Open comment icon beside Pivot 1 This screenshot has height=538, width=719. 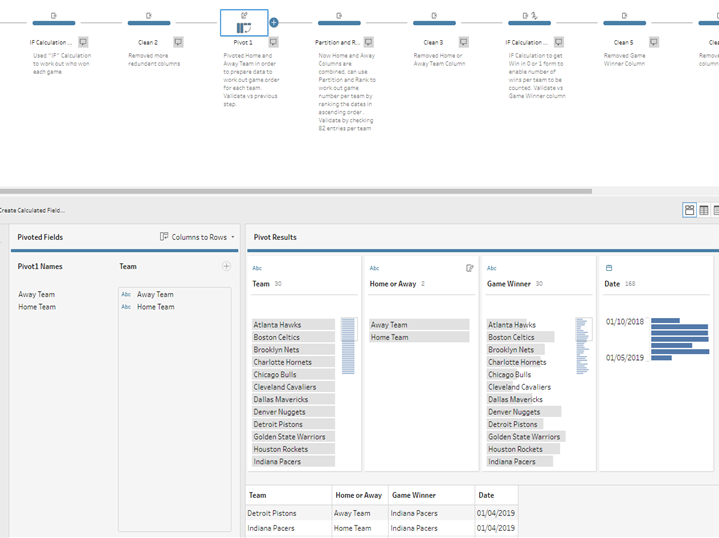pyautogui.click(x=273, y=42)
